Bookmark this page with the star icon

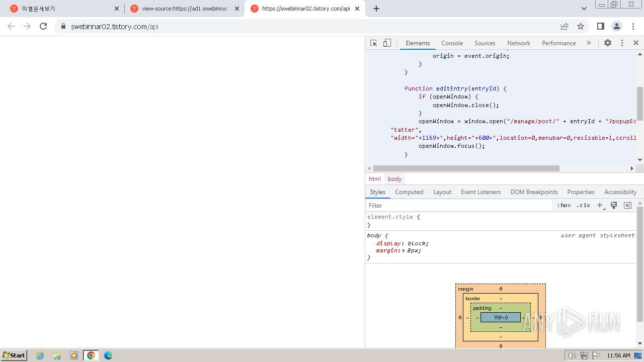581,26
